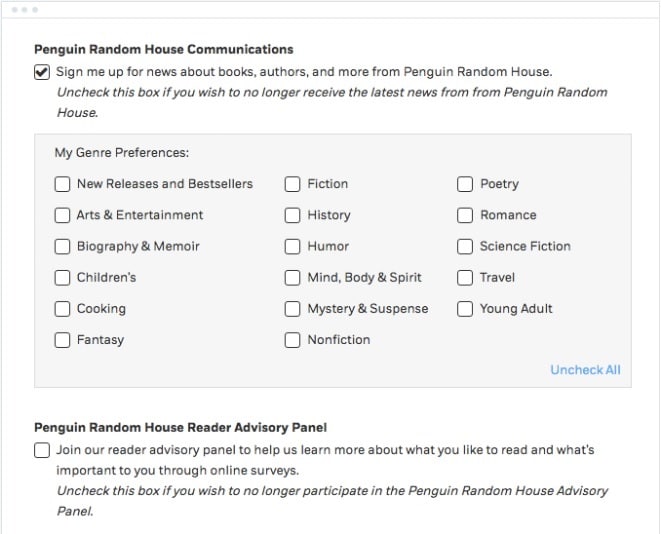Uncheck the Penguin Random House news signup box
This screenshot has height=534, width=661.
pyautogui.click(x=42, y=72)
